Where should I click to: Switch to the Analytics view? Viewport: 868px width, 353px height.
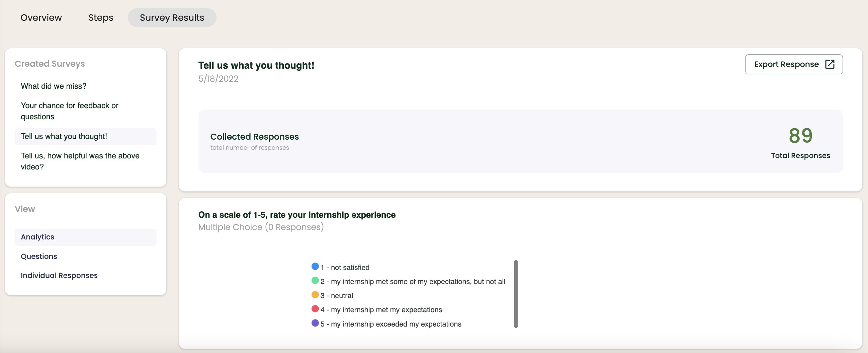tap(37, 237)
